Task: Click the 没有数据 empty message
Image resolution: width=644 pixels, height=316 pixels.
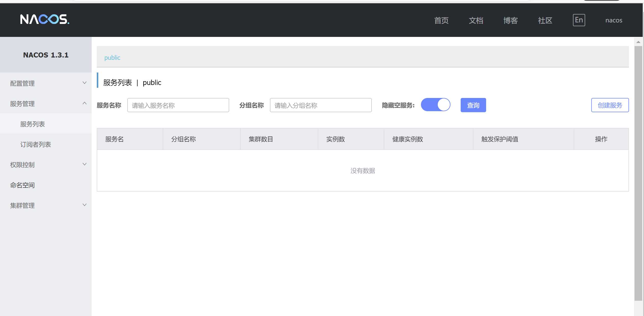Action: click(363, 170)
